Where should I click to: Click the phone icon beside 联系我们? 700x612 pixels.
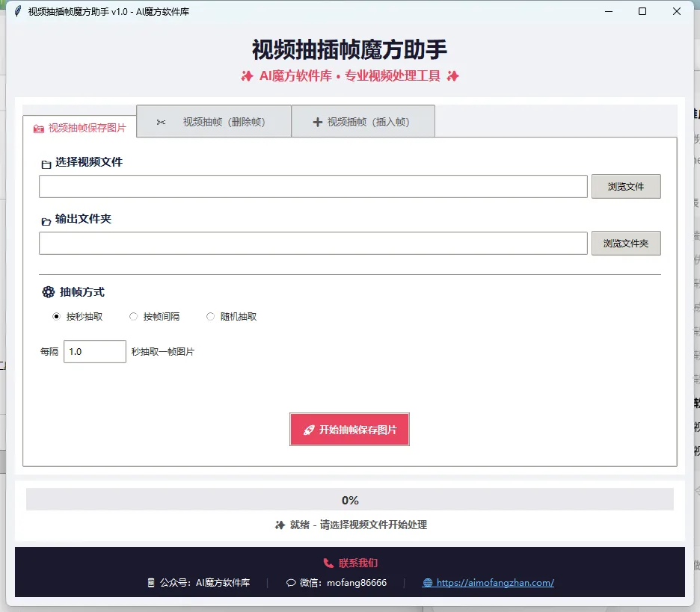pos(328,563)
